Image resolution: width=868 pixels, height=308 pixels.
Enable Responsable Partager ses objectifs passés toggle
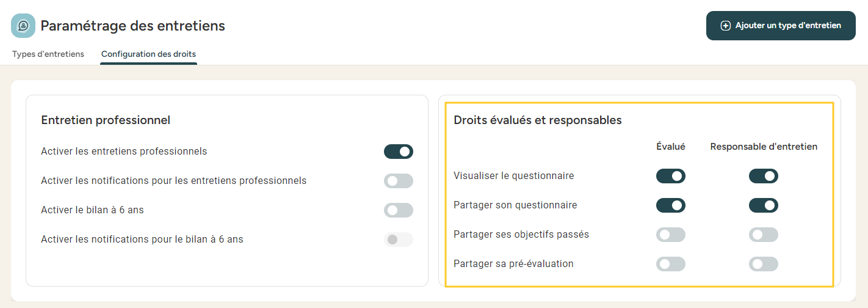tap(763, 235)
